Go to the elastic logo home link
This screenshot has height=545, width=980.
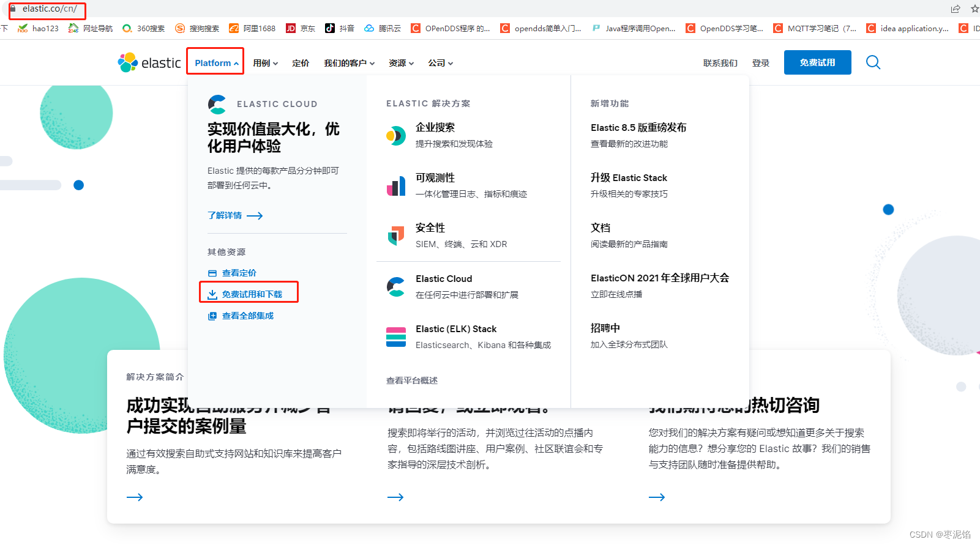(149, 62)
